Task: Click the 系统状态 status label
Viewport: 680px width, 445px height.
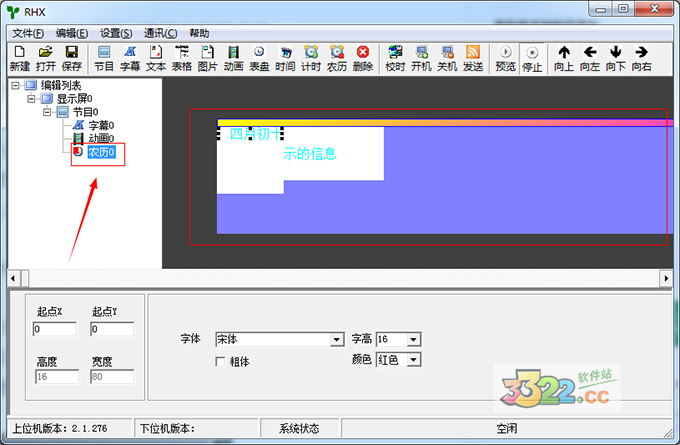Action: (299, 429)
